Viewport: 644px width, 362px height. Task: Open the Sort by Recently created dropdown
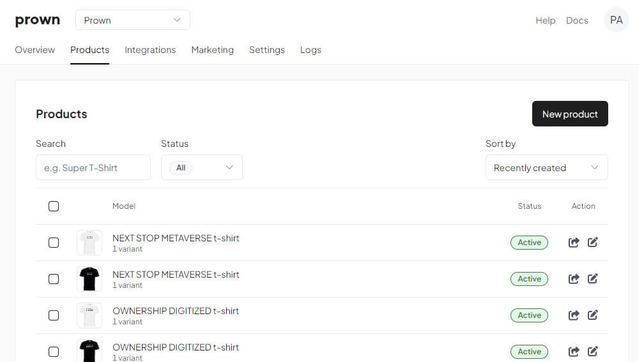coord(546,168)
